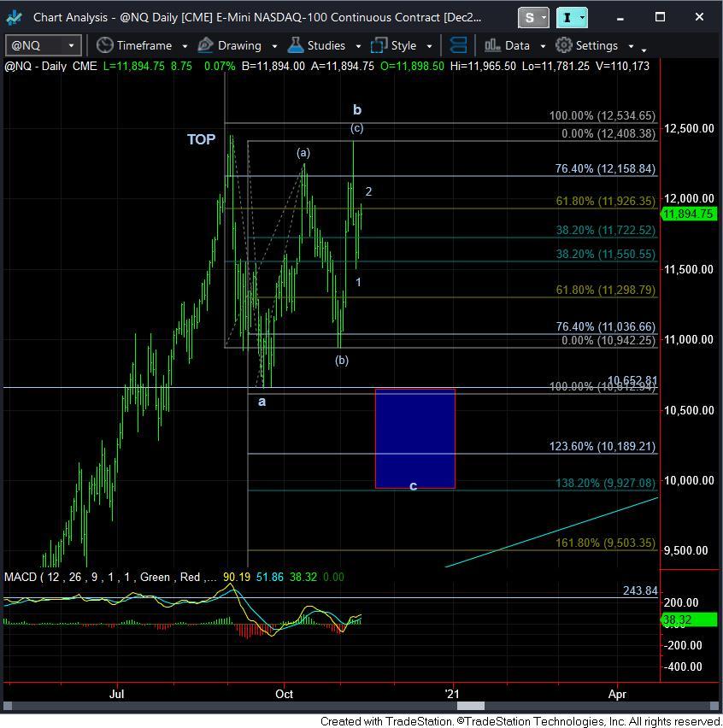The height and width of the screenshot is (728, 723).
Task: Open the Timeframe menu
Action: point(144,45)
